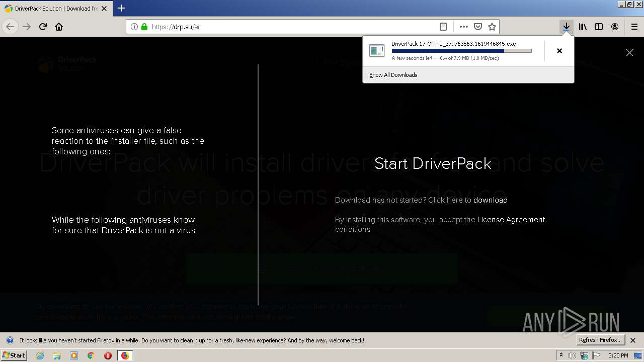
Task: Open page actions three-dot menu
Action: [x=464, y=27]
